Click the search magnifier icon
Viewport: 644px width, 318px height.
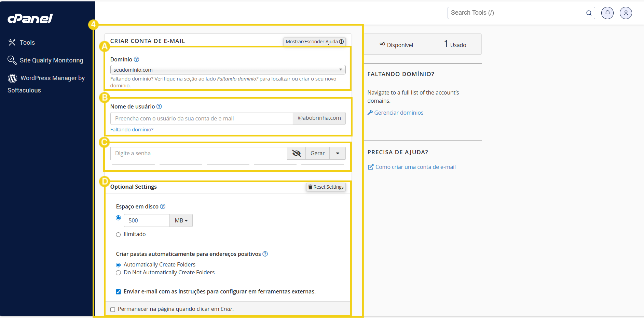(x=589, y=13)
